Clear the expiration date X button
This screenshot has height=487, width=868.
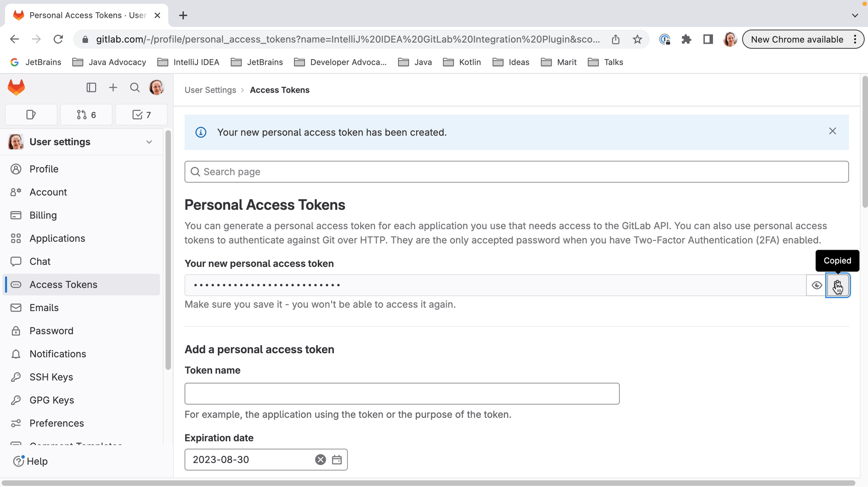click(x=320, y=459)
